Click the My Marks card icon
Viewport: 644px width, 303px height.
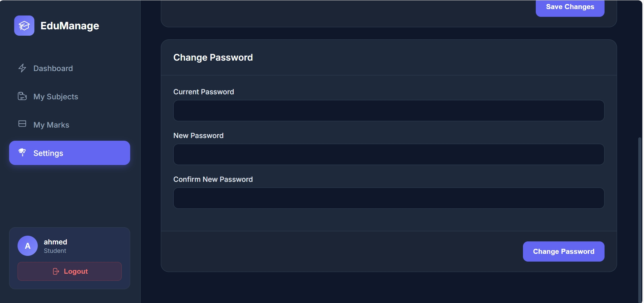22,124
